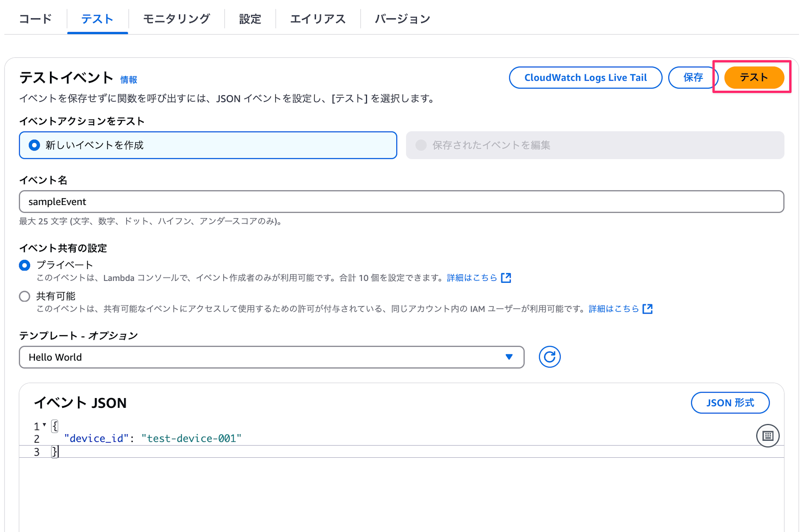The image size is (812, 532).
Task: Run the orange テスト button
Action: (754, 78)
